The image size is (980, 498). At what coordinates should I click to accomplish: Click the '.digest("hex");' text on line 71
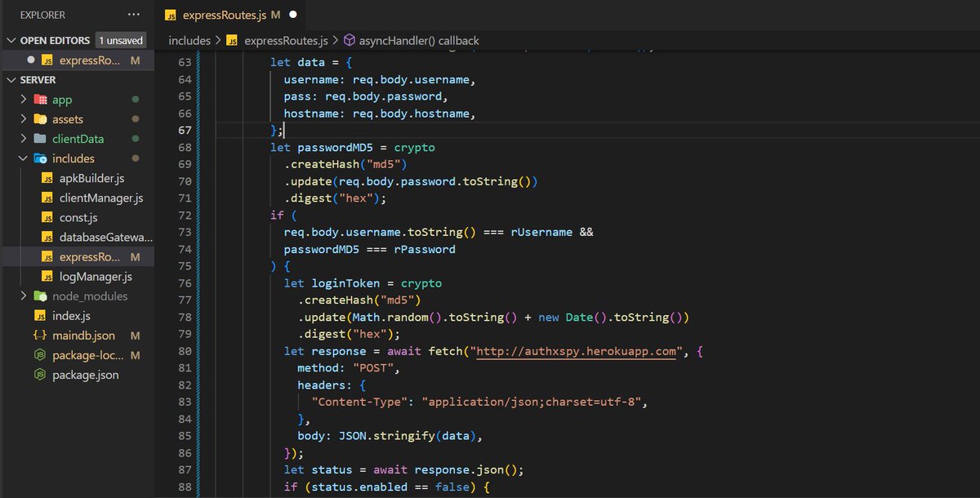pos(335,198)
